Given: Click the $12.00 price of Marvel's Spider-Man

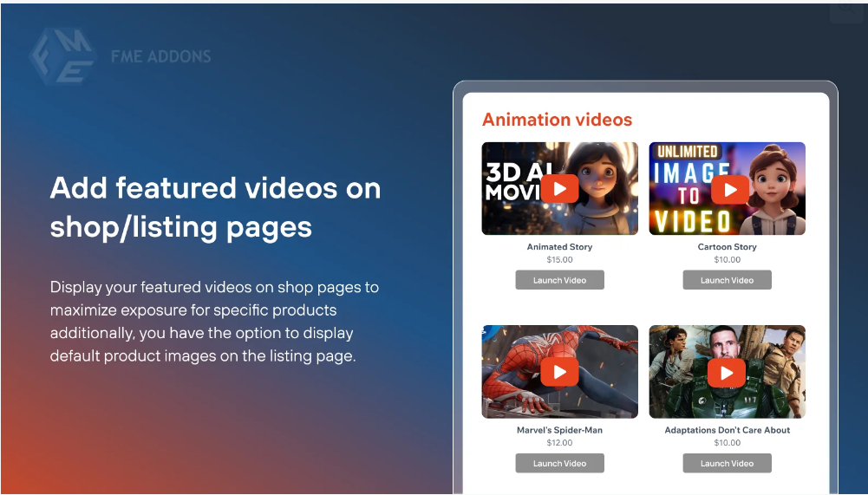Looking at the screenshot, I should point(559,443).
